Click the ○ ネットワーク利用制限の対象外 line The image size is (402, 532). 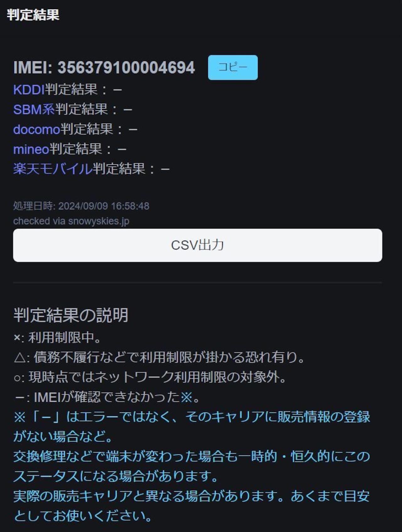[x=150, y=377]
